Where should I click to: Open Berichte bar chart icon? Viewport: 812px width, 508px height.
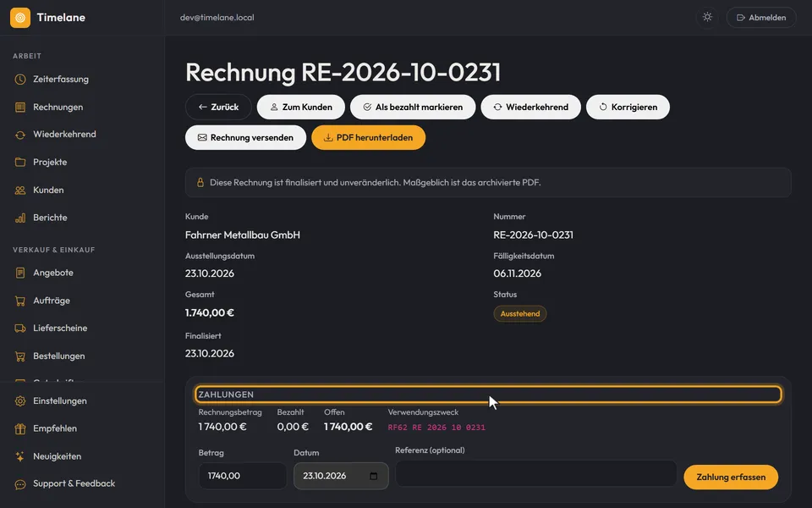point(20,218)
